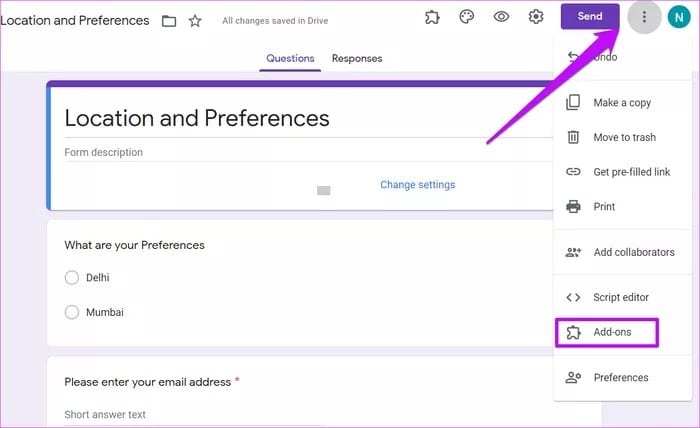Open the N account avatar

pyautogui.click(x=679, y=17)
